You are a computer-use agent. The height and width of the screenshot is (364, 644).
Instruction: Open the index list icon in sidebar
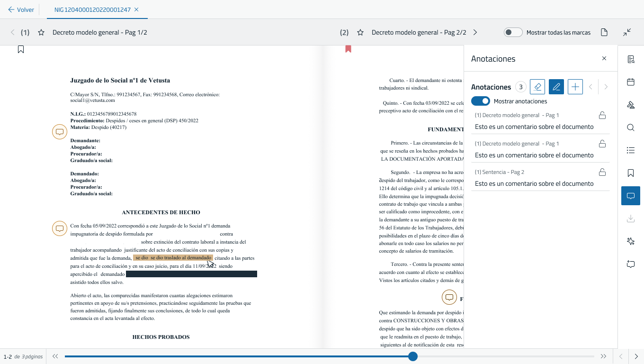(630, 150)
